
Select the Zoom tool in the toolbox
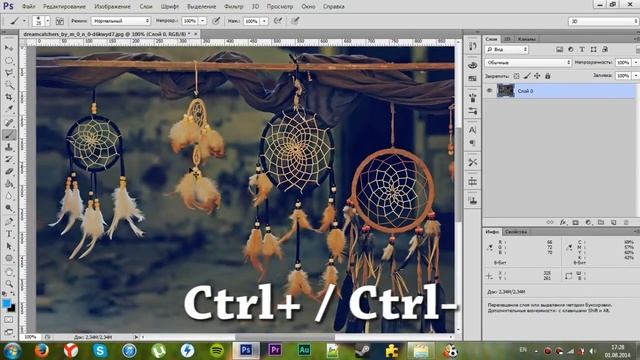click(9, 284)
